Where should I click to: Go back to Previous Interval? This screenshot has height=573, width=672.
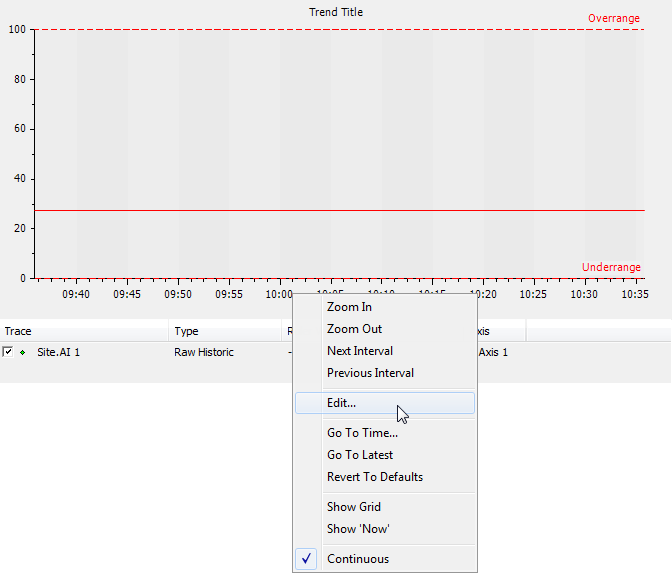coord(370,373)
